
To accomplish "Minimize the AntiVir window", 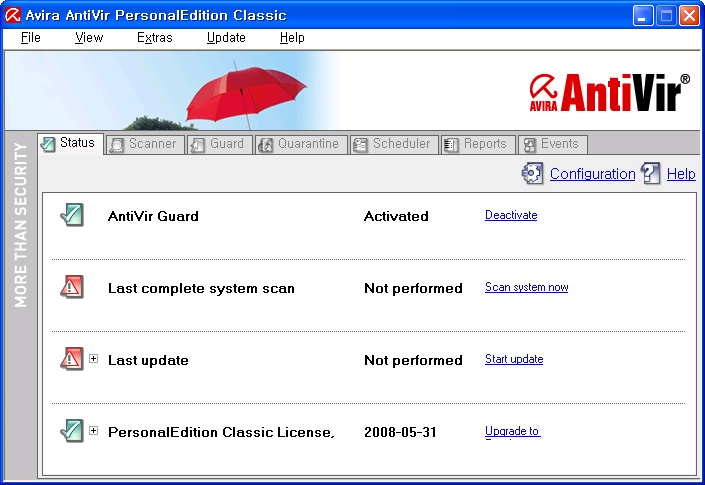I will [643, 15].
